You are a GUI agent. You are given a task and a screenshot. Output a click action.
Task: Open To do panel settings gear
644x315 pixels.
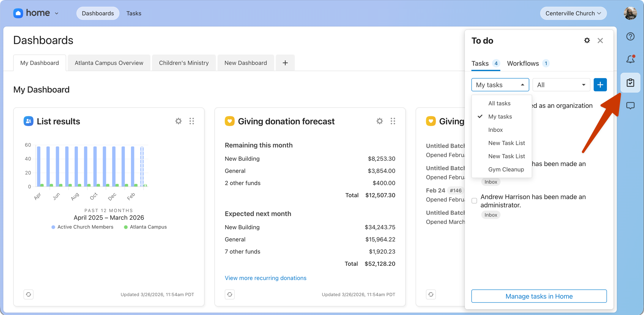(587, 41)
